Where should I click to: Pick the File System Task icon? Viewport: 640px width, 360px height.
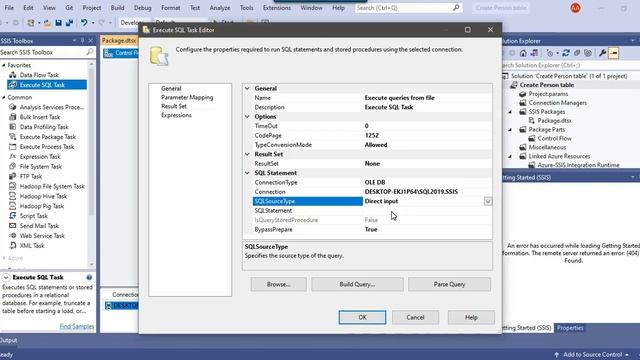[13, 166]
